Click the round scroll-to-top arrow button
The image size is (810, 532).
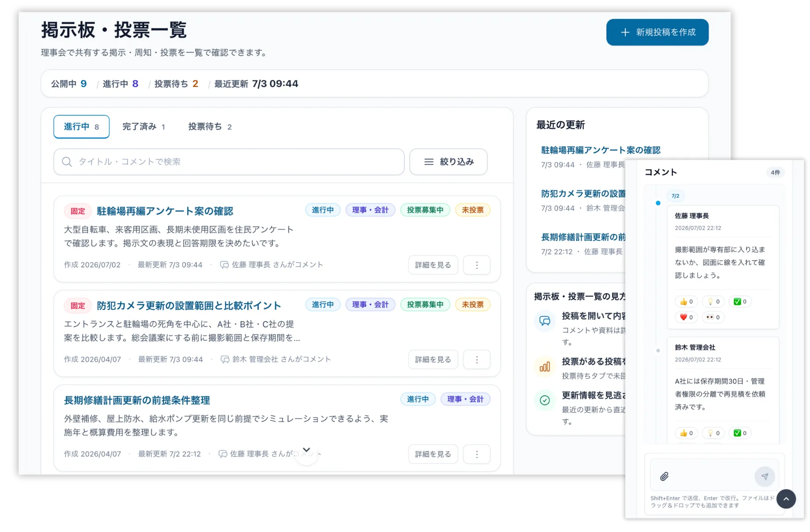coord(786,499)
